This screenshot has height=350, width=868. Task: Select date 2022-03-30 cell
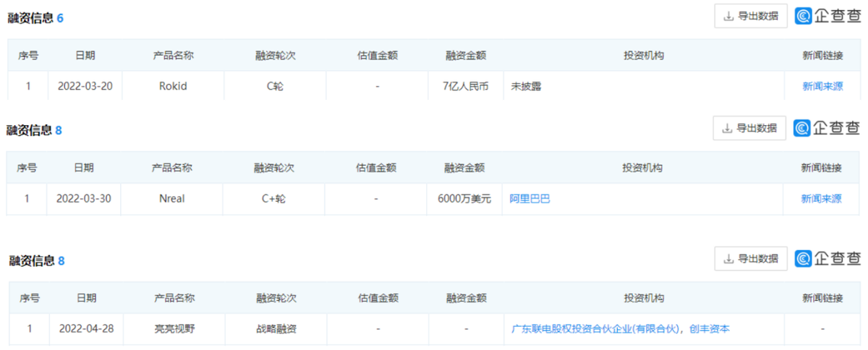coord(84,198)
